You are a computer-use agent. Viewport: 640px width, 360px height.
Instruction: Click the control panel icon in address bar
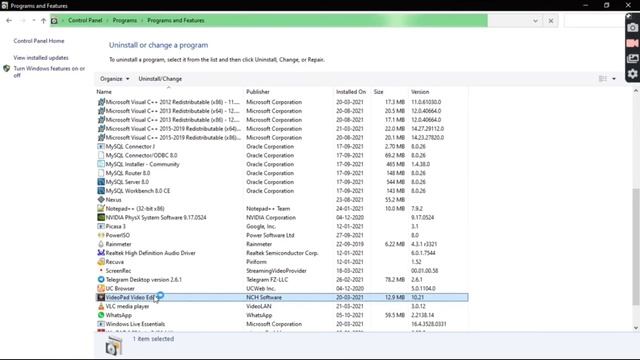pos(54,20)
